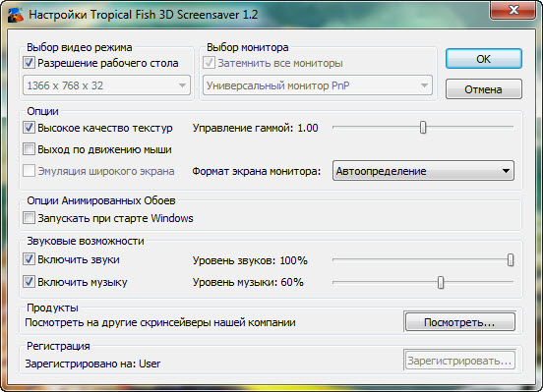The height and width of the screenshot is (392, 543).
Task: Confirm settings with OK button
Action: pos(483,59)
